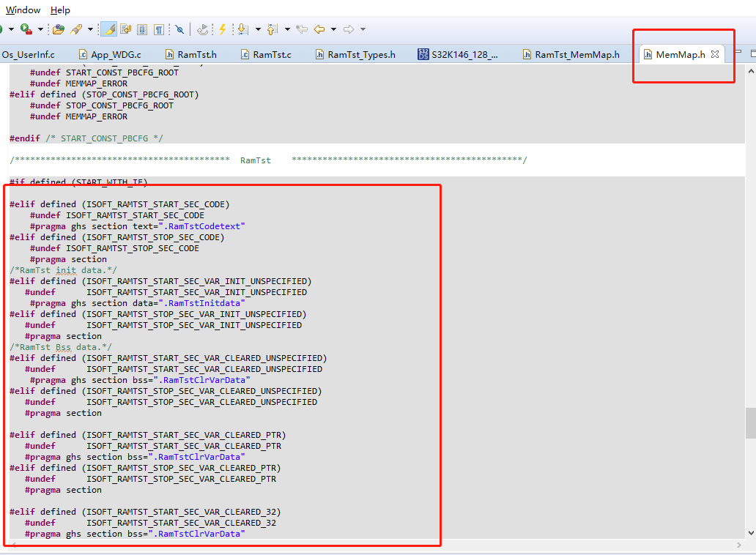The height and width of the screenshot is (555, 756).
Task: Click the yellow Back navigation arrow
Action: click(x=319, y=29)
